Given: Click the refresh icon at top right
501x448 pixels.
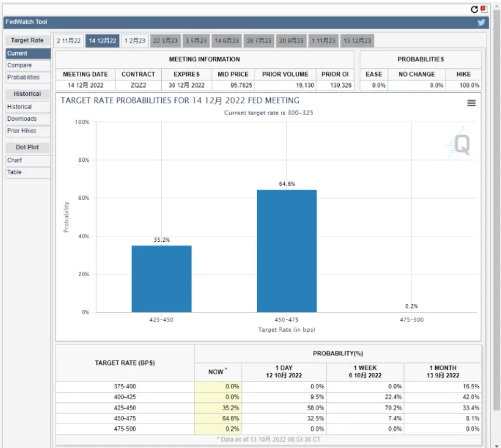Looking at the screenshot, I should point(474,9).
